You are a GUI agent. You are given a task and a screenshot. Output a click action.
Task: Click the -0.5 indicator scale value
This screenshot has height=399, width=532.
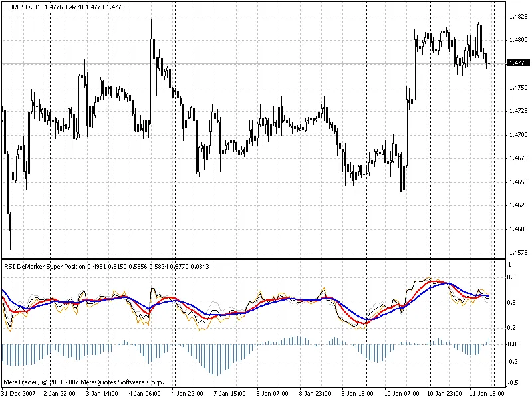tap(512, 383)
